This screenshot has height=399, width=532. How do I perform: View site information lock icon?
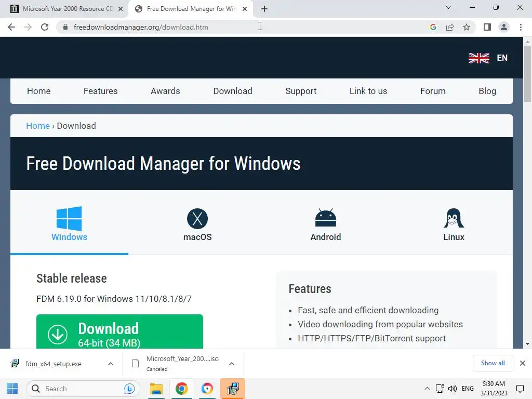65,27
